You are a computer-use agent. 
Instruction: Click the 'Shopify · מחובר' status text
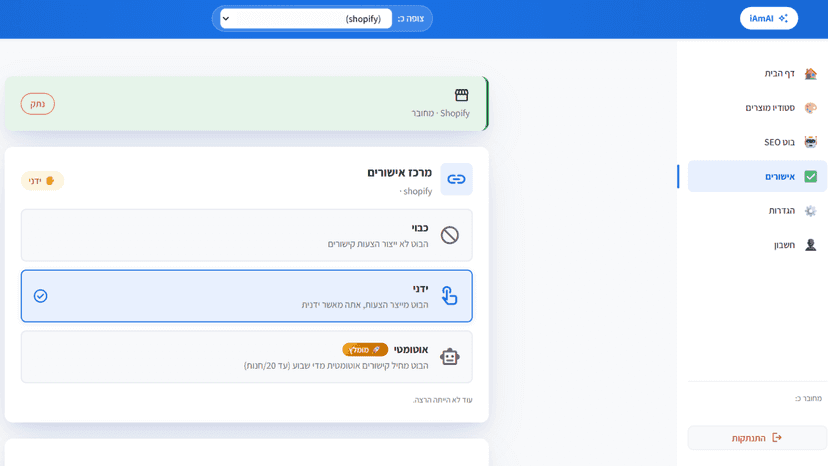(x=440, y=113)
